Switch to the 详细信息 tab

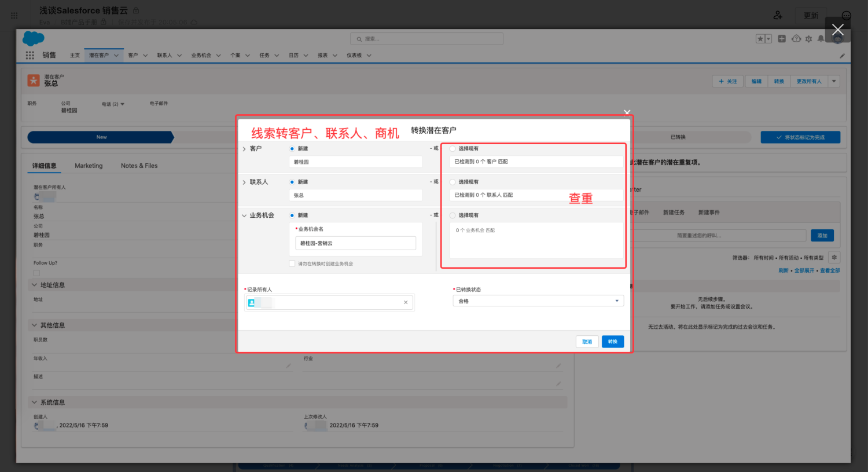(45, 166)
